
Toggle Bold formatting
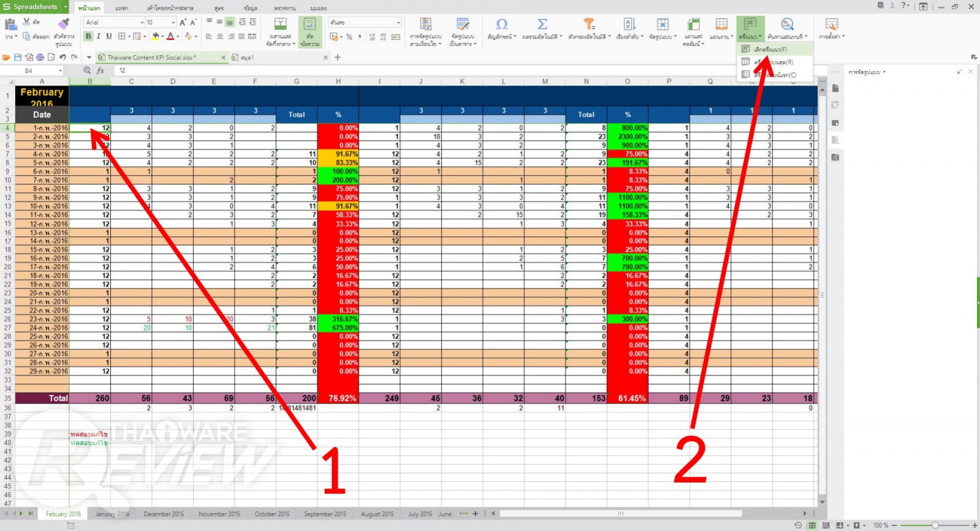coord(88,37)
